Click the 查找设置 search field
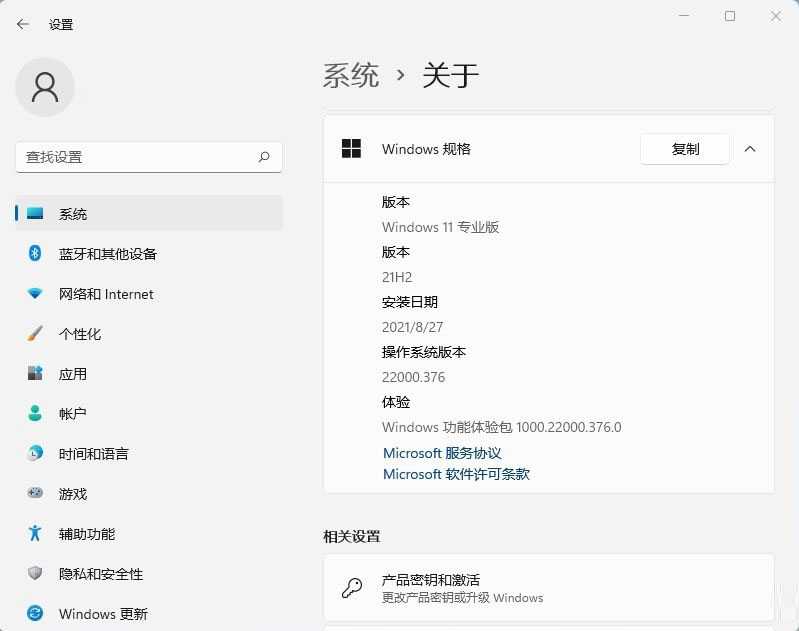 [x=135, y=157]
